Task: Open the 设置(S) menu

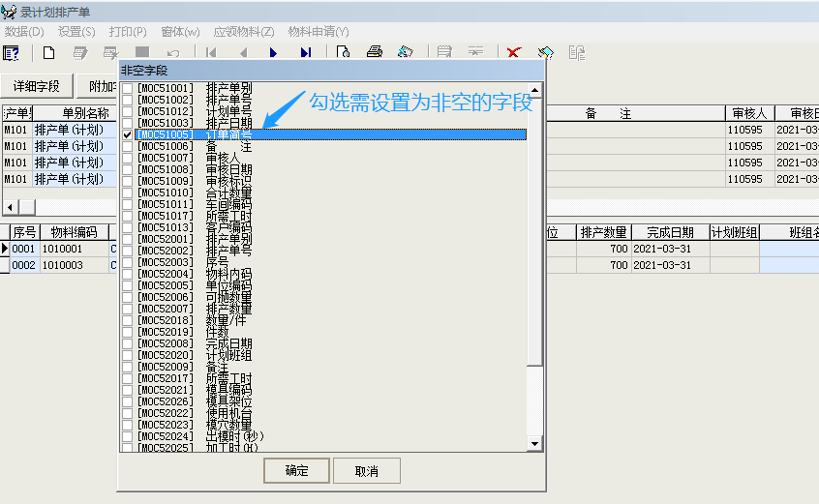Action: pyautogui.click(x=76, y=31)
